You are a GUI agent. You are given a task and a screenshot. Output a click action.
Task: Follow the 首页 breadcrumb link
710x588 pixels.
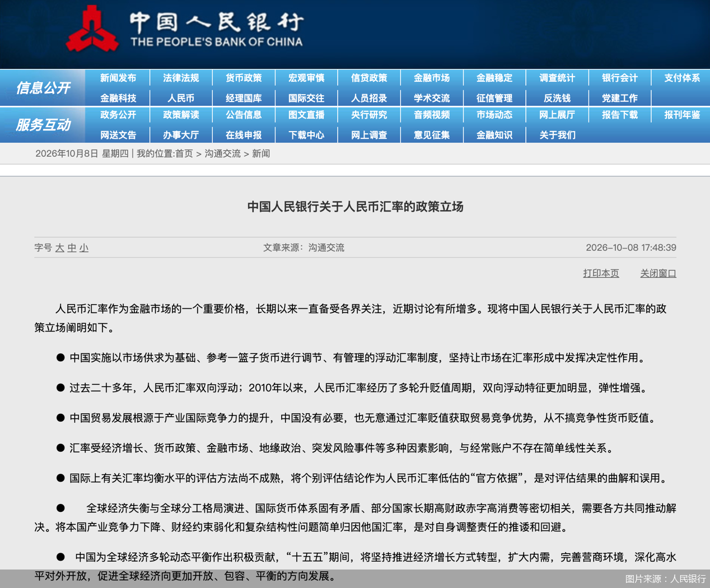(x=184, y=153)
